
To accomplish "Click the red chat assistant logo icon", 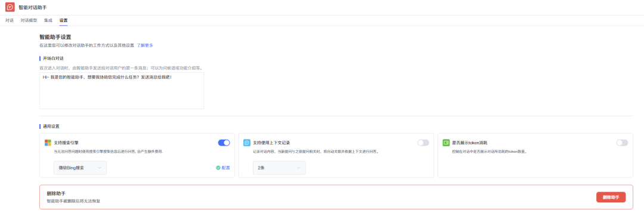I will [x=10, y=7].
